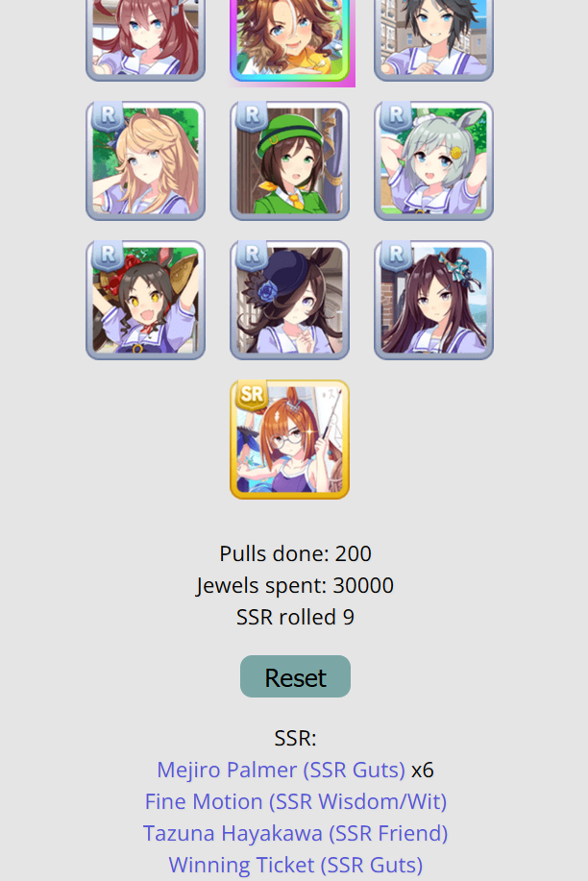The image size is (588, 881).
Task: Click R badge on navy rose hat card
Action: [x=252, y=256]
